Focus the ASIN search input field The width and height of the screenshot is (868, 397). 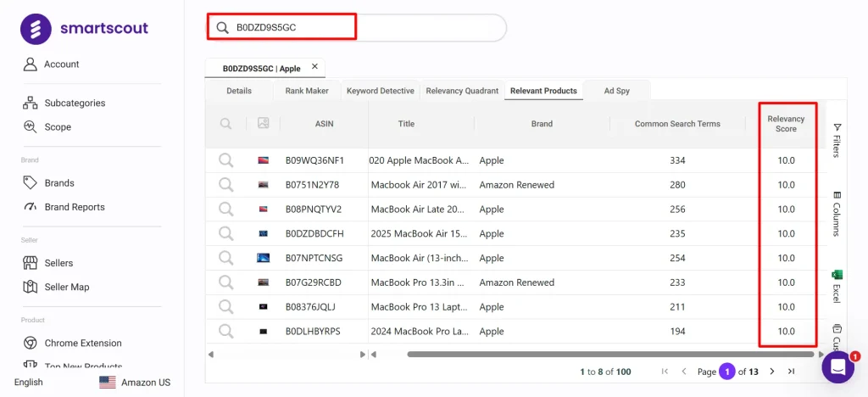[357, 28]
